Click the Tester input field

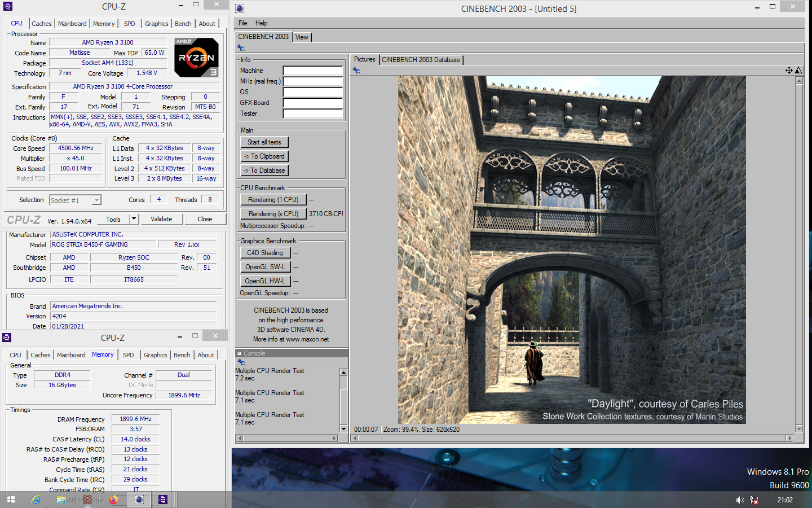[313, 113]
